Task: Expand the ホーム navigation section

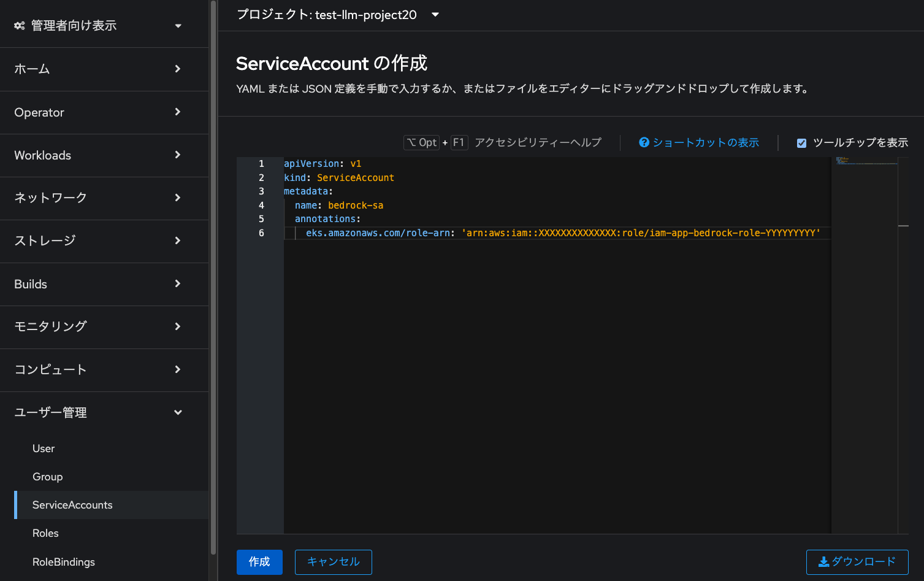Action: [104, 69]
